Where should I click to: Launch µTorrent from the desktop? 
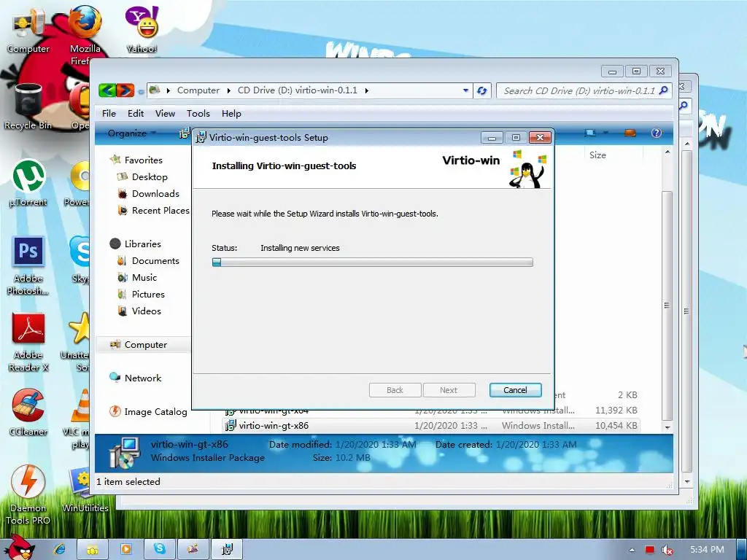[x=28, y=183]
